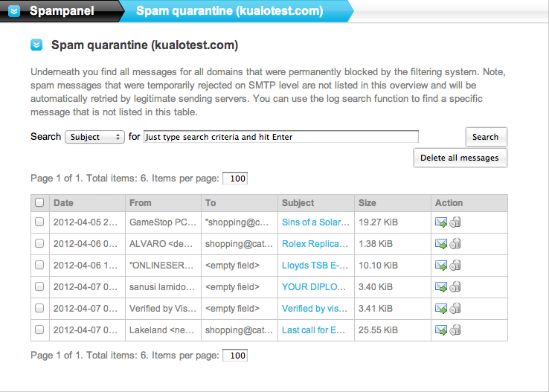This screenshot has height=392, width=549.
Task: Check the ALVARO message row
Action: pyautogui.click(x=39, y=243)
